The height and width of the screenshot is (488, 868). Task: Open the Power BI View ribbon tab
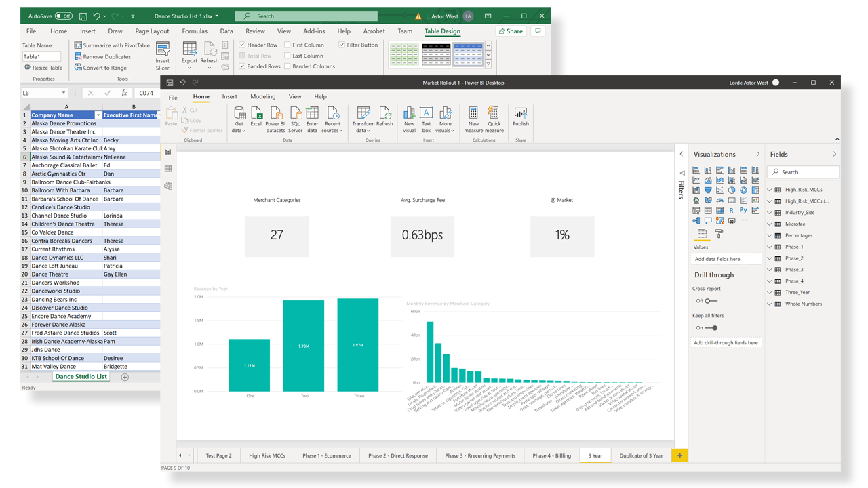pos(294,97)
